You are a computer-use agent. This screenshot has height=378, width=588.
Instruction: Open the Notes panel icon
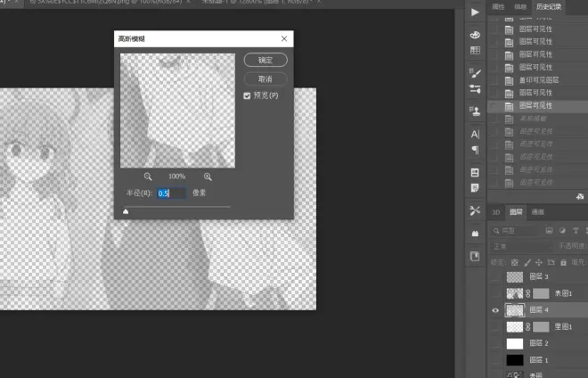point(475,188)
